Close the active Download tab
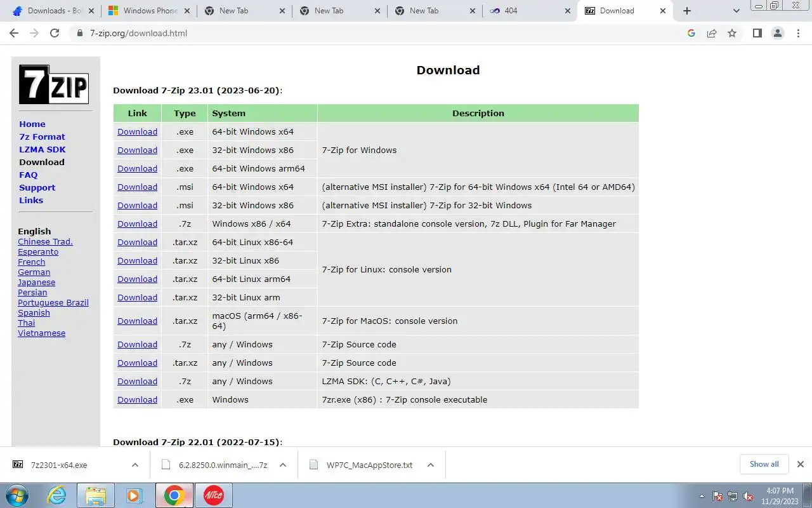The width and height of the screenshot is (812, 508). [x=663, y=11]
